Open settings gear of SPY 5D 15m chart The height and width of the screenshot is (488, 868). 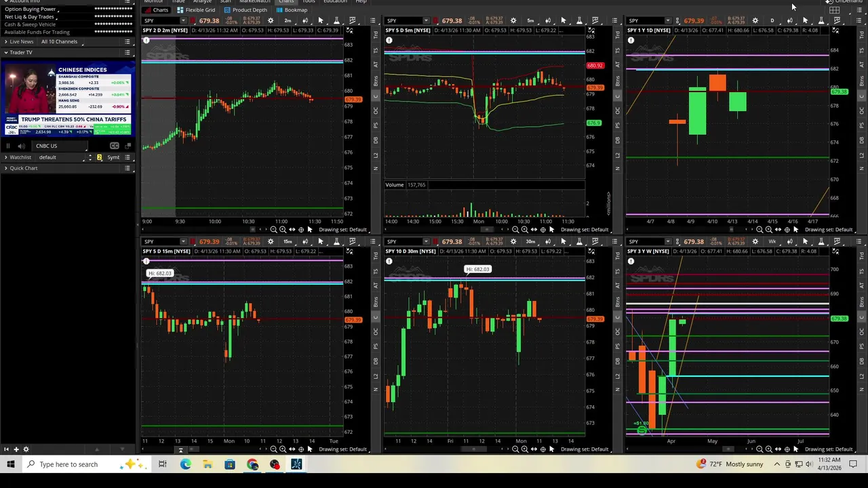271,242
